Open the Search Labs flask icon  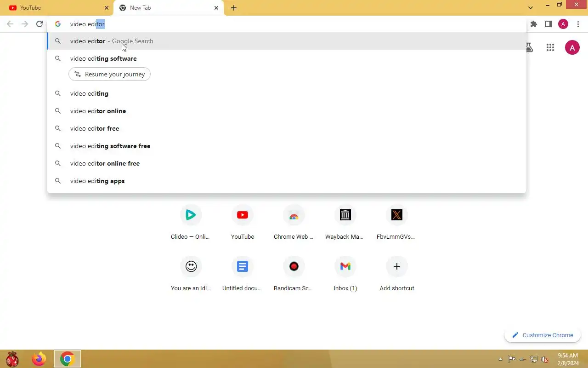tap(529, 47)
